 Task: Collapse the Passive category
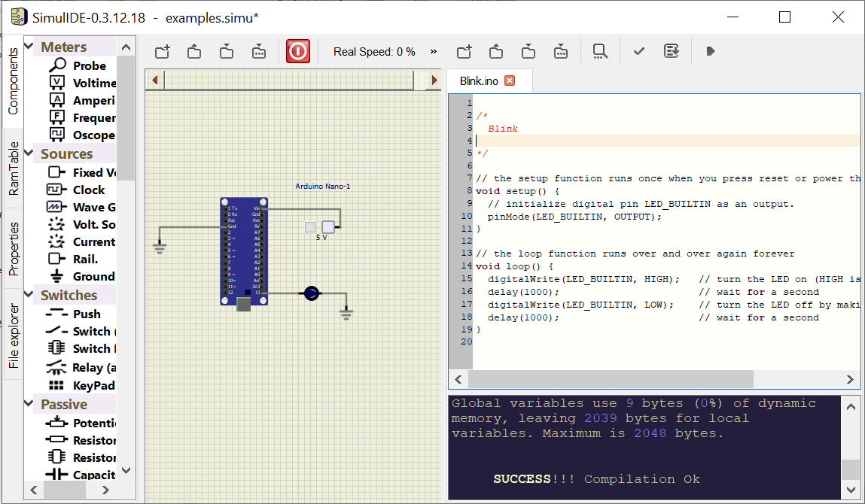point(29,404)
